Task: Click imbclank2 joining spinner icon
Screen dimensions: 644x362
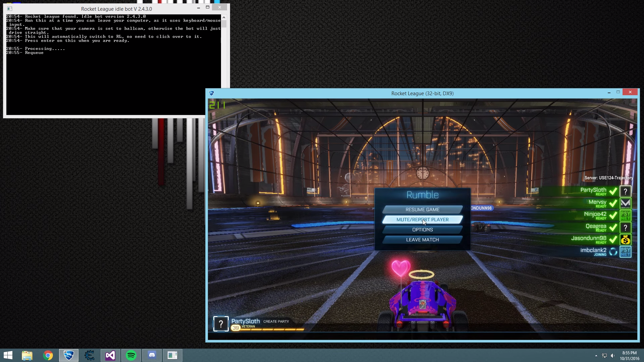Action: [x=613, y=252]
